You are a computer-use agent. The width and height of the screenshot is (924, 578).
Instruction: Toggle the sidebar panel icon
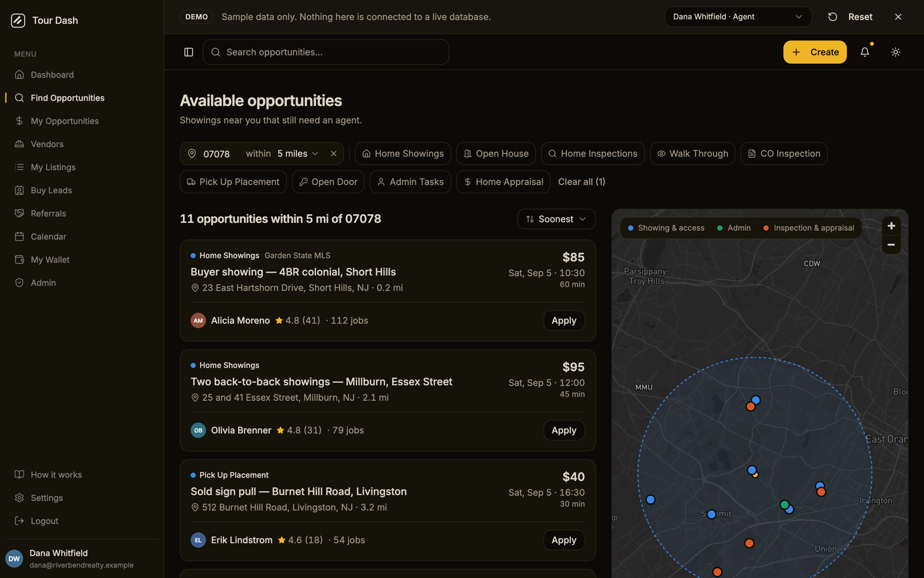coord(188,52)
